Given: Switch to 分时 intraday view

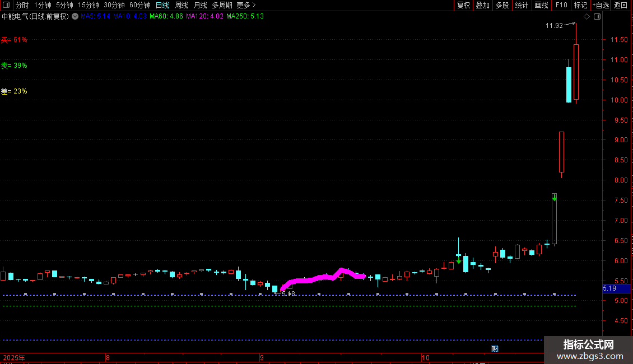Looking at the screenshot, I should pos(22,5).
